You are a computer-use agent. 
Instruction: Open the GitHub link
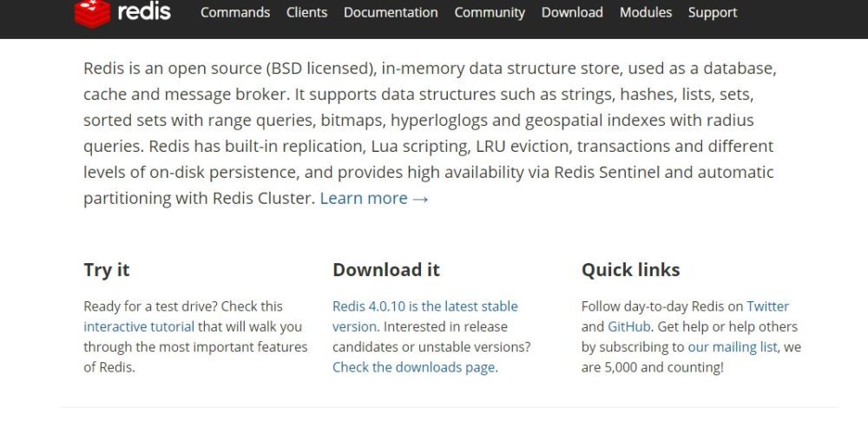628,326
